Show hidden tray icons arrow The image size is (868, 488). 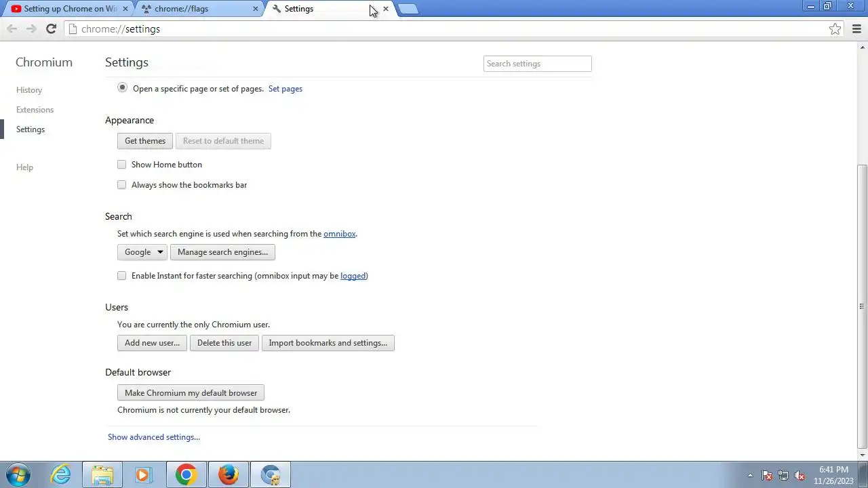750,475
